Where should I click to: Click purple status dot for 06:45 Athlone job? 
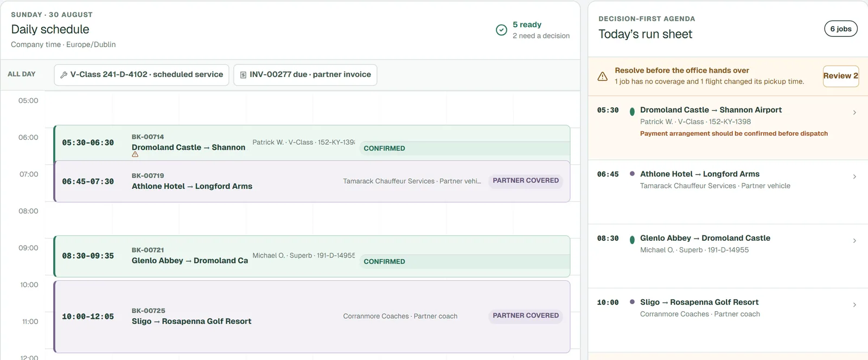coord(632,174)
